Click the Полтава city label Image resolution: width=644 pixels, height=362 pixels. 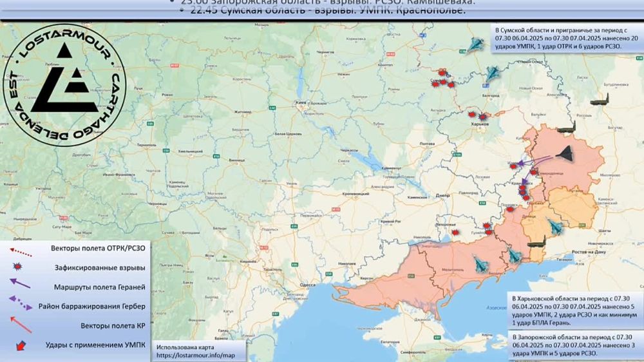pyautogui.click(x=427, y=144)
